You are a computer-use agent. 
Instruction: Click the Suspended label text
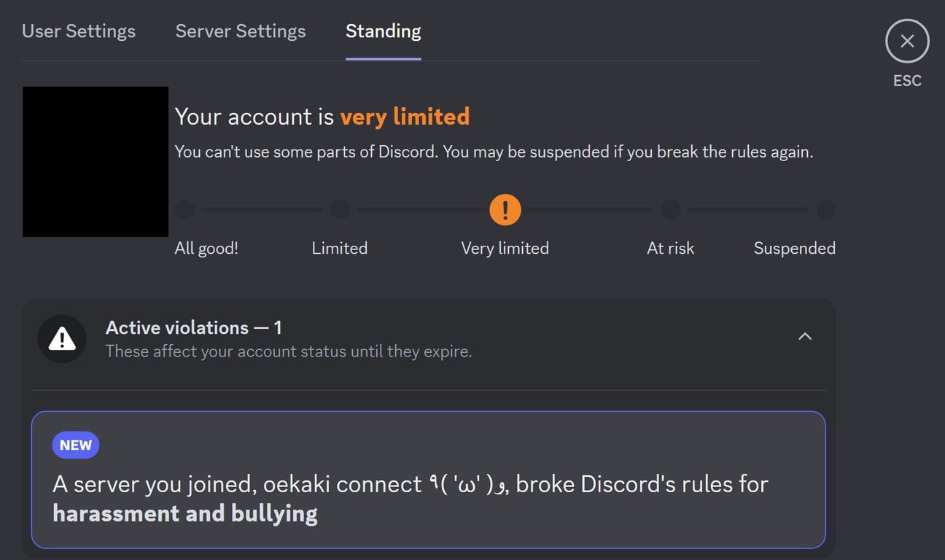click(794, 248)
